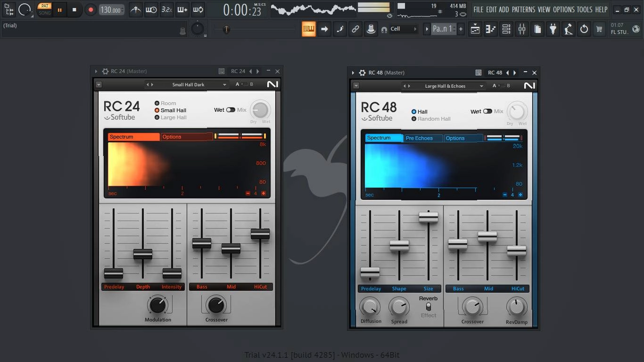
Task: Open Options tab in RC 48 display
Action: pyautogui.click(x=463, y=138)
